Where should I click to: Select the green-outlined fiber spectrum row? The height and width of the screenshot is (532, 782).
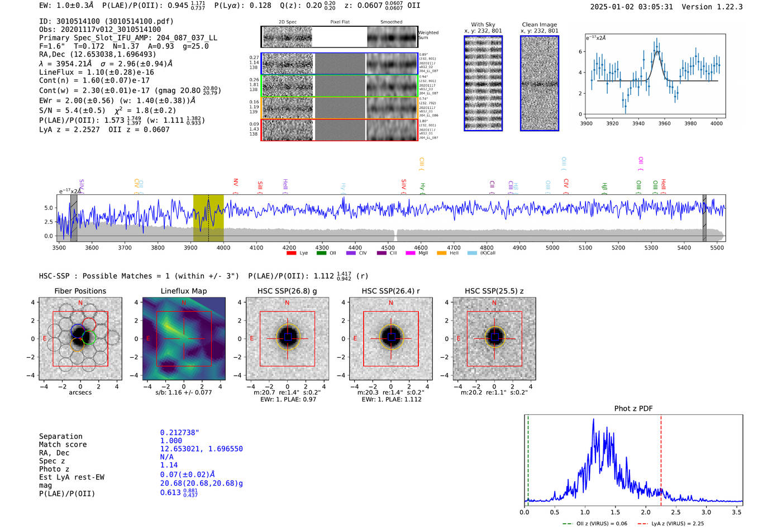pyautogui.click(x=340, y=86)
